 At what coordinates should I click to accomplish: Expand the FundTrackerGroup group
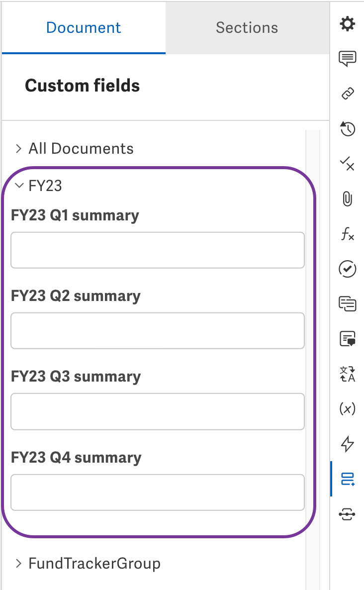click(x=87, y=563)
